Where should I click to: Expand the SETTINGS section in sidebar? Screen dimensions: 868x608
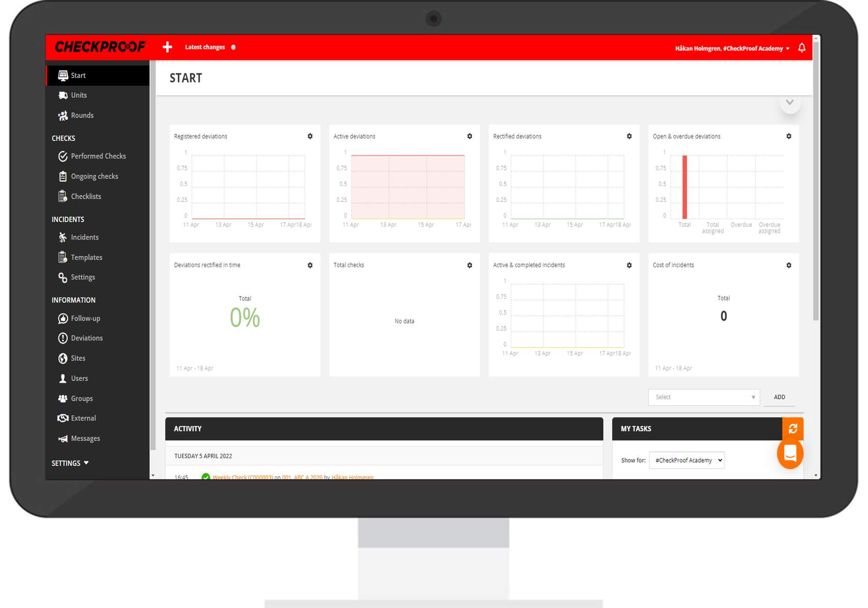coord(70,463)
